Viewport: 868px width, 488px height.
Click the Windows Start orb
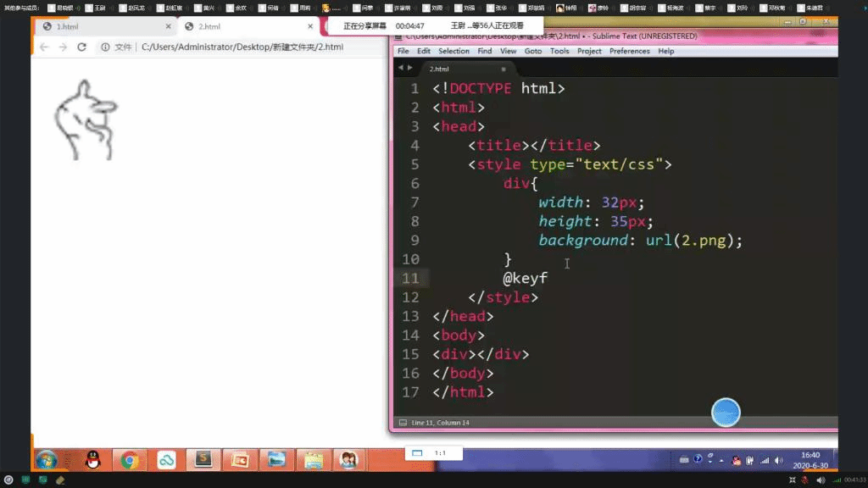[x=46, y=460]
